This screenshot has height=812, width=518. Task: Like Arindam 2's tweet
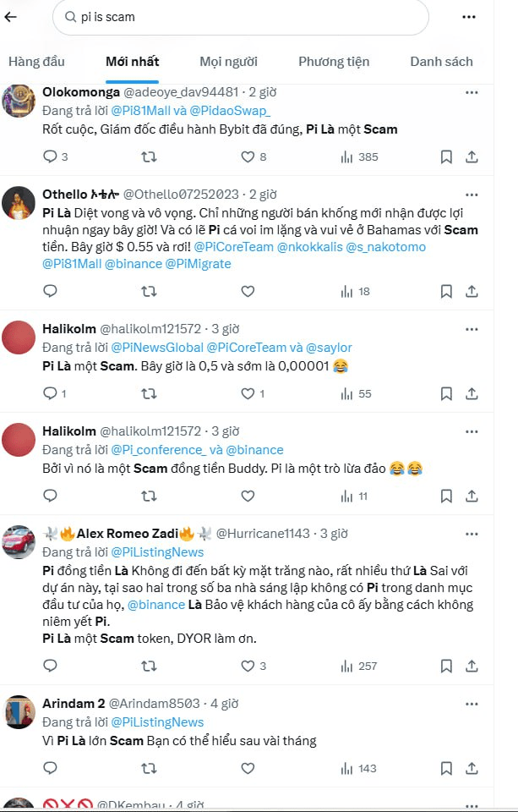(248, 768)
